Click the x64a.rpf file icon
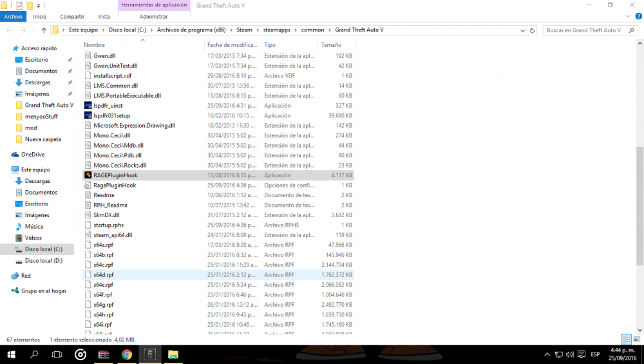The image size is (644, 364). coord(88,245)
